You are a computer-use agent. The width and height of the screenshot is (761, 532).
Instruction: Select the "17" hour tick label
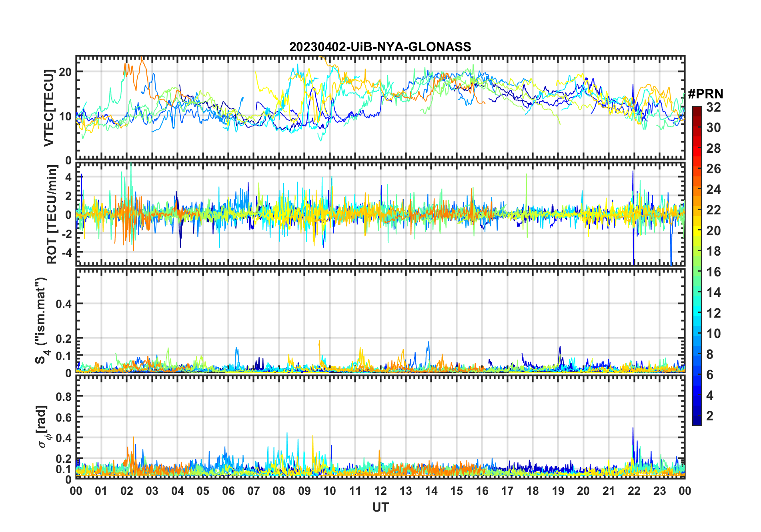[x=507, y=491]
